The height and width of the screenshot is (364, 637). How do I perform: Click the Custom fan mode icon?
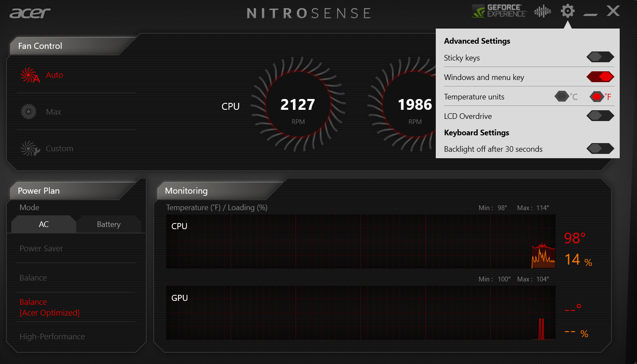[x=30, y=149]
